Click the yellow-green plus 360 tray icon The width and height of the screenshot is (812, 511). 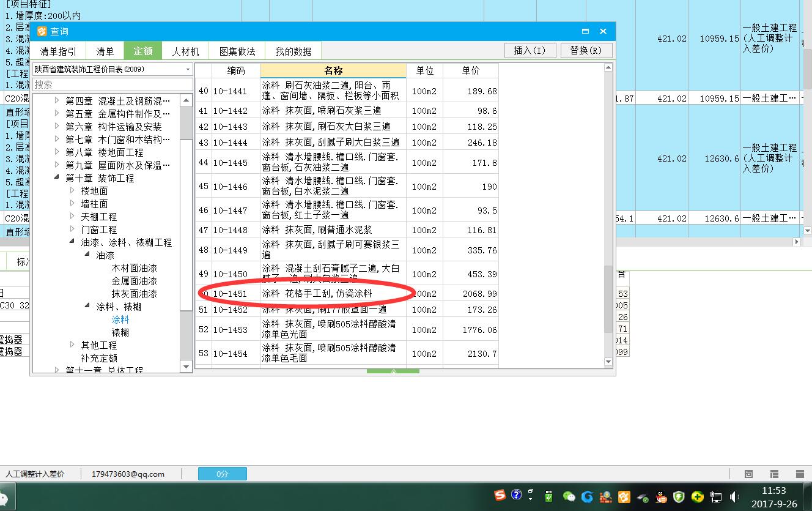pyautogui.click(x=698, y=496)
